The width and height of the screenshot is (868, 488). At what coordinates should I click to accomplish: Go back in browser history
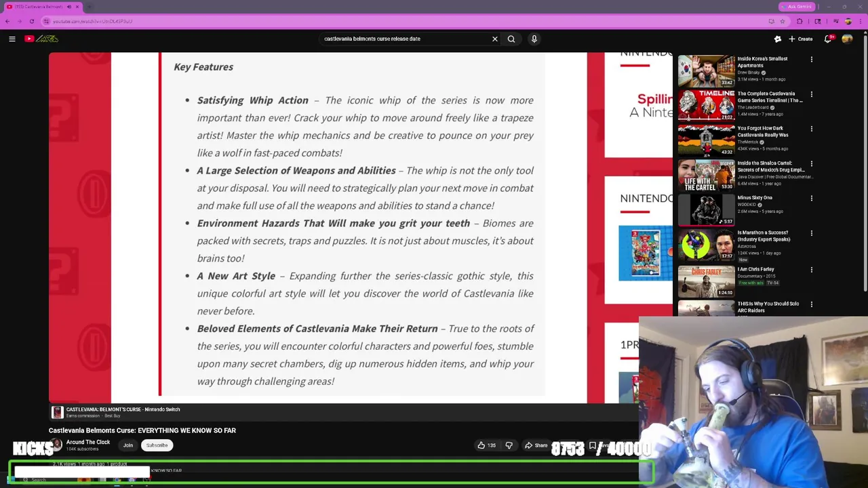[7, 21]
